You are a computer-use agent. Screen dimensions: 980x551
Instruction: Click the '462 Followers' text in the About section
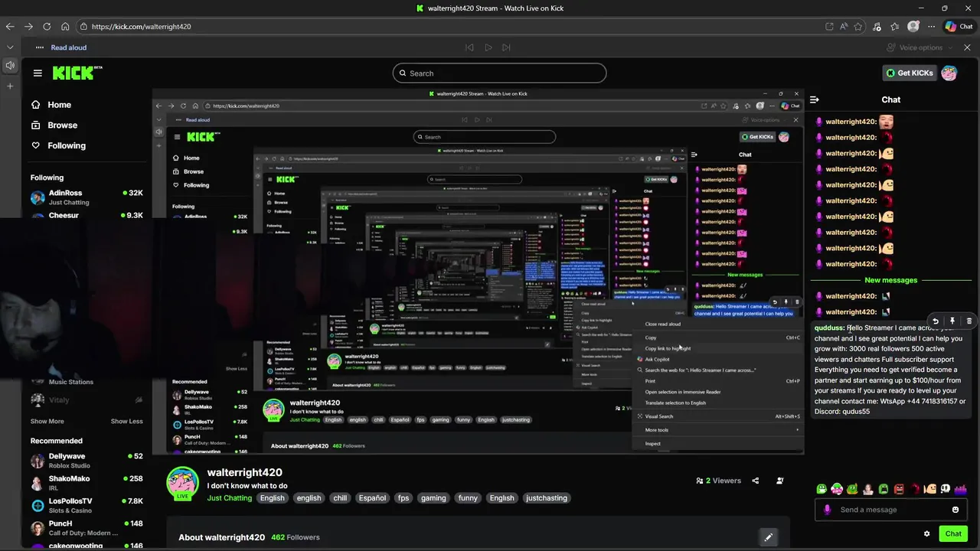coord(296,537)
